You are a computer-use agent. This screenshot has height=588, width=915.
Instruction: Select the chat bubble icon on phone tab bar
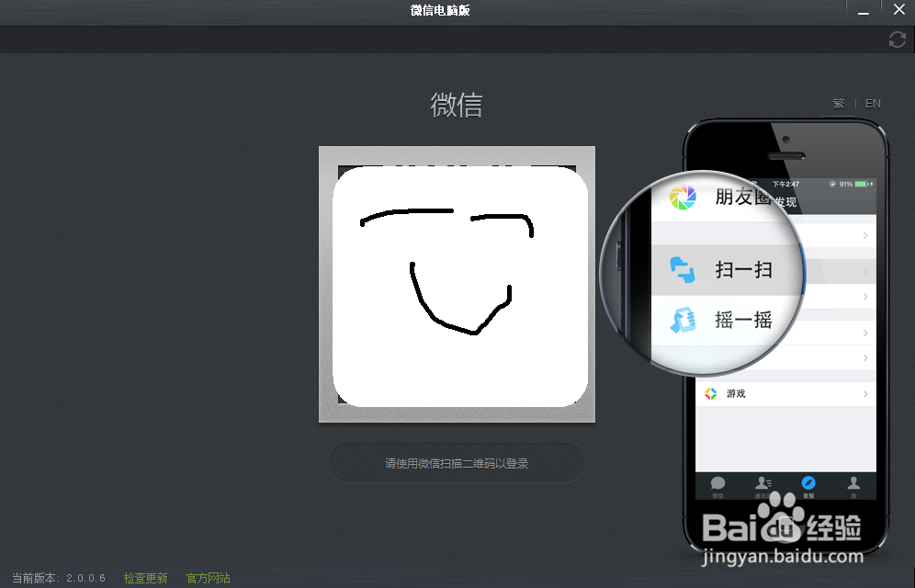pos(717,481)
